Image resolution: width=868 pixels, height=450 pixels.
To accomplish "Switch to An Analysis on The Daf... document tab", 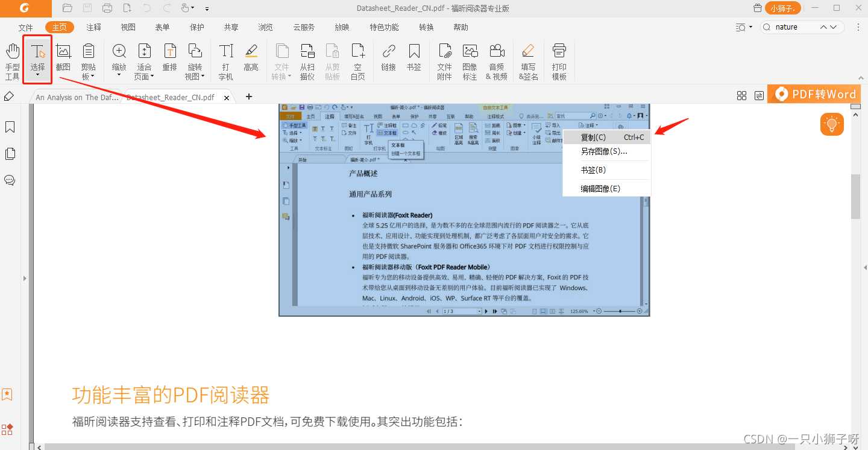I will click(x=77, y=97).
